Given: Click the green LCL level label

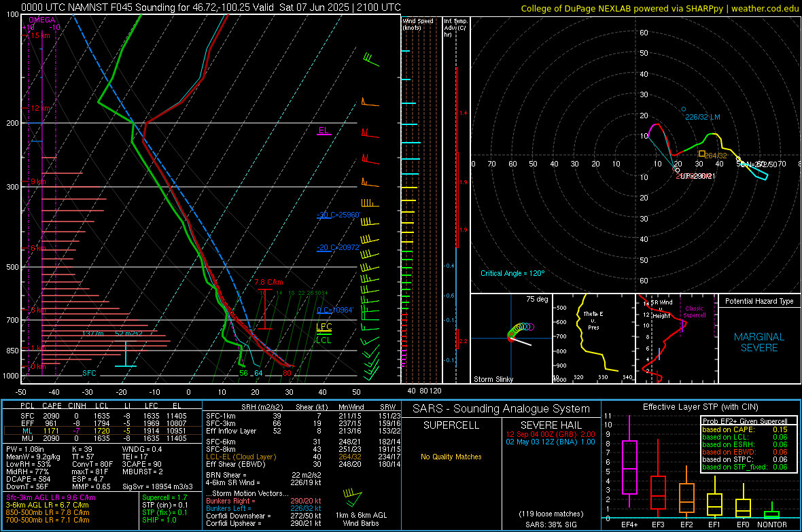Looking at the screenshot, I should [324, 340].
